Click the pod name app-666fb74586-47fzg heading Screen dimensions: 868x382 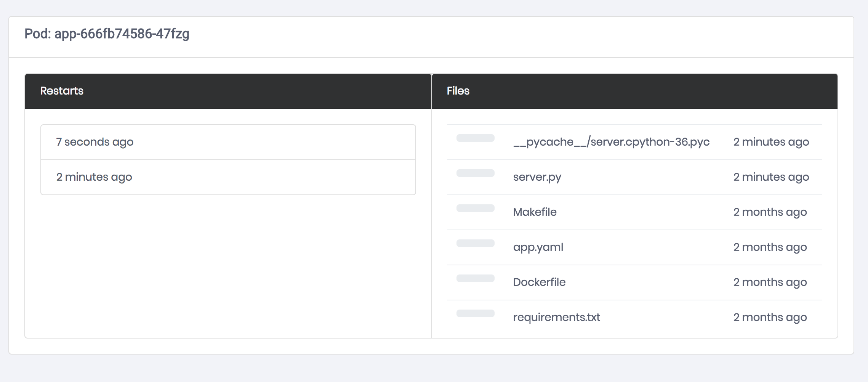(107, 34)
